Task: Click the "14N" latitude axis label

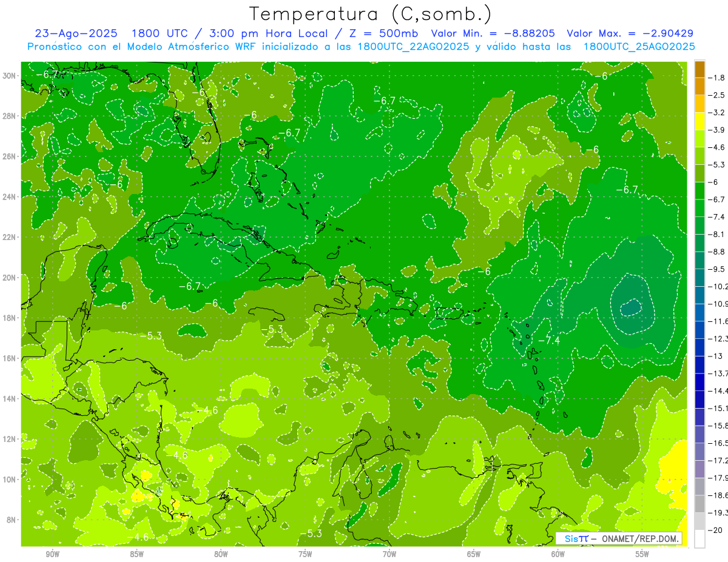Action: (x=9, y=398)
